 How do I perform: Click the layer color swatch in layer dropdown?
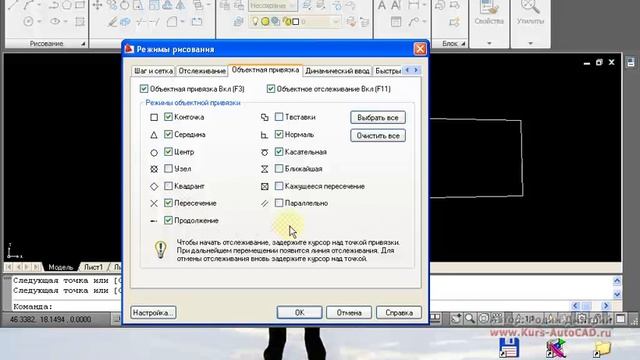coord(296,21)
